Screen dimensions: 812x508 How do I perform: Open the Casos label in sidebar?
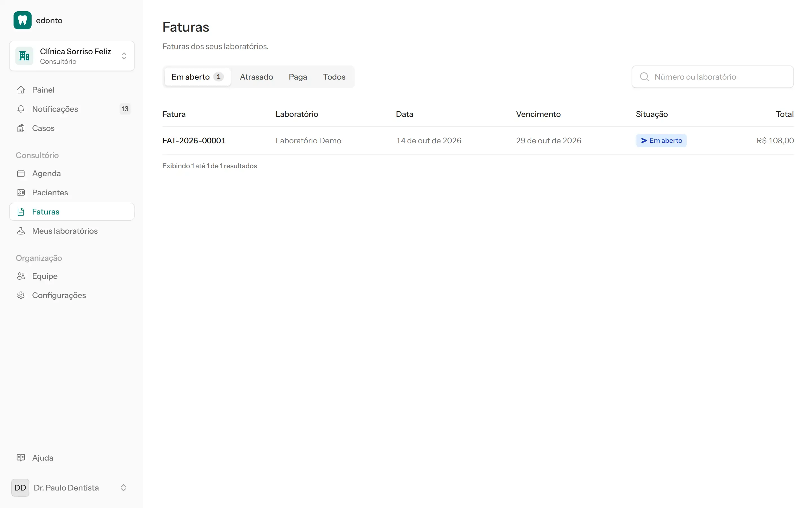click(43, 128)
